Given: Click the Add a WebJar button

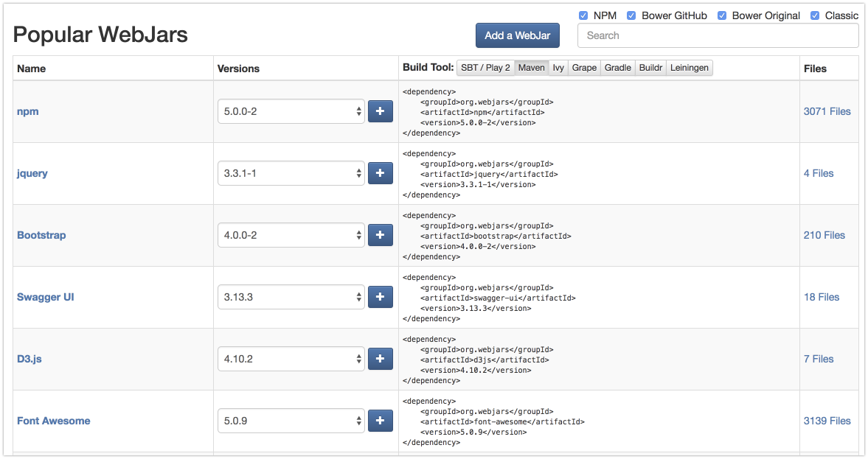Looking at the screenshot, I should 518,35.
